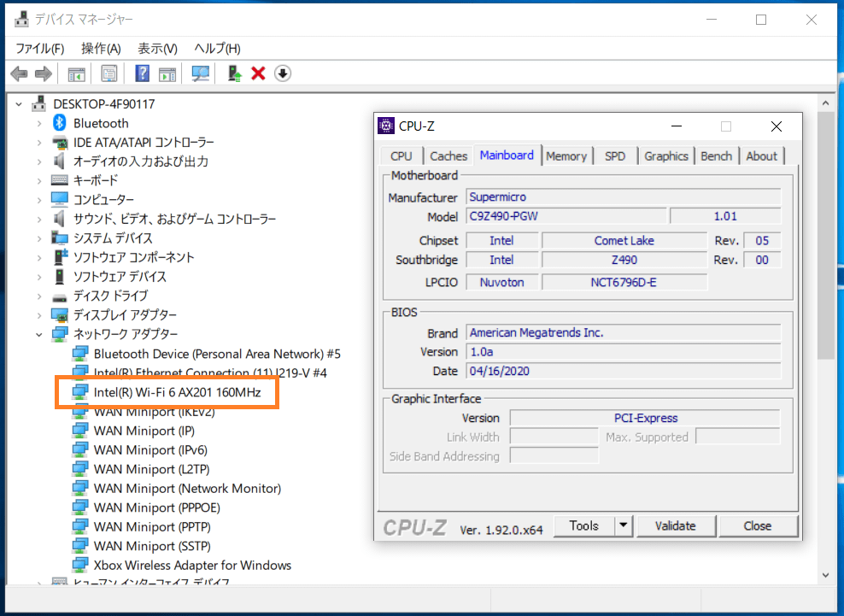Click the Bluetooth category icon
The image size is (844, 616).
pos(59,123)
